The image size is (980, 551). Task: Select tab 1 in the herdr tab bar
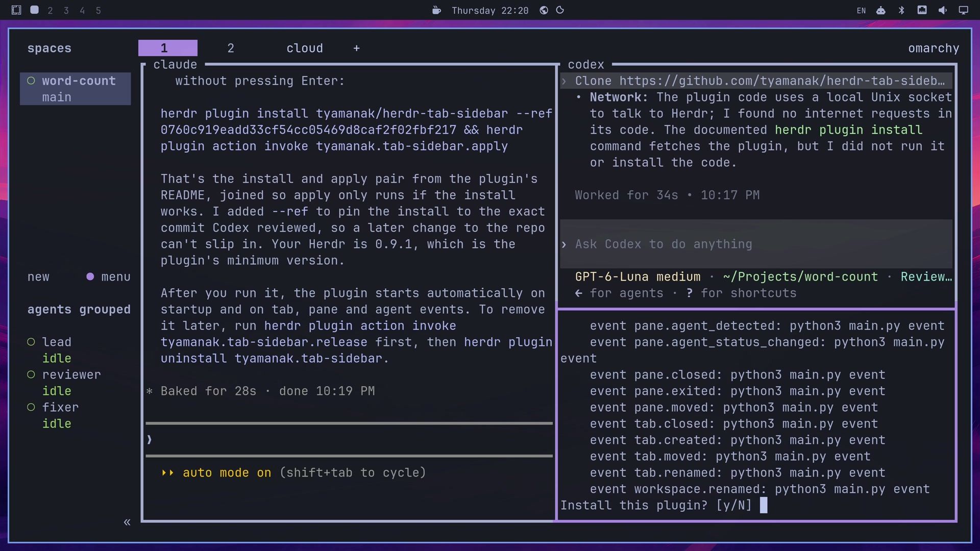[x=168, y=48]
